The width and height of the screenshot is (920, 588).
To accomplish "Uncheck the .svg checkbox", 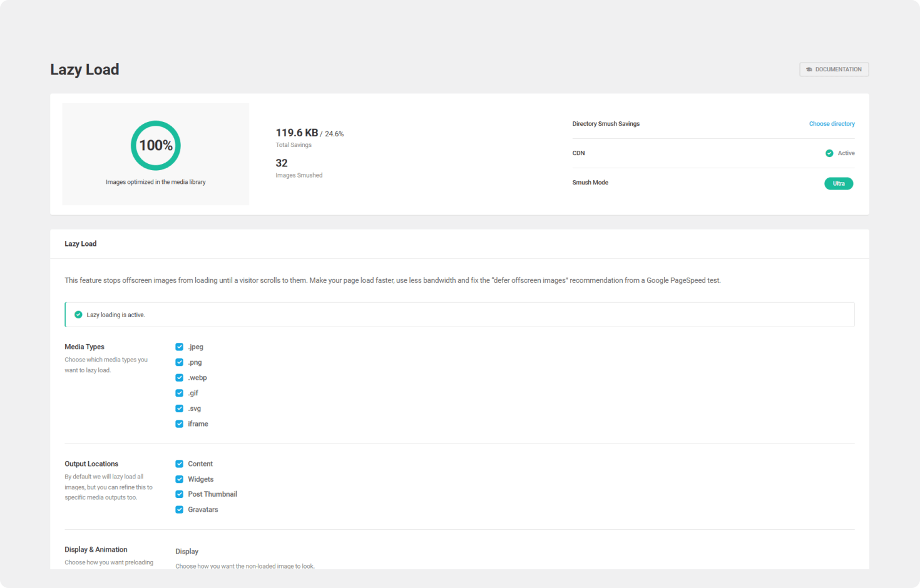I will [x=180, y=408].
